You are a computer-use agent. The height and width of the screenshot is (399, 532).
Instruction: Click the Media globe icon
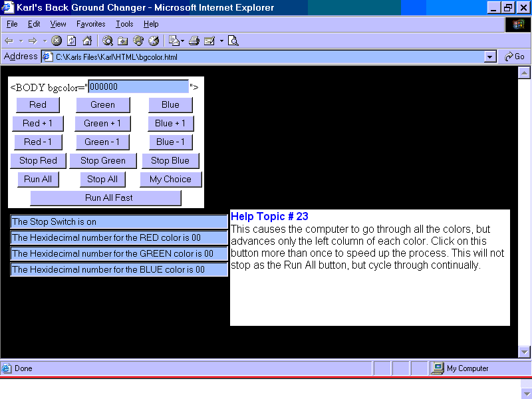138,41
